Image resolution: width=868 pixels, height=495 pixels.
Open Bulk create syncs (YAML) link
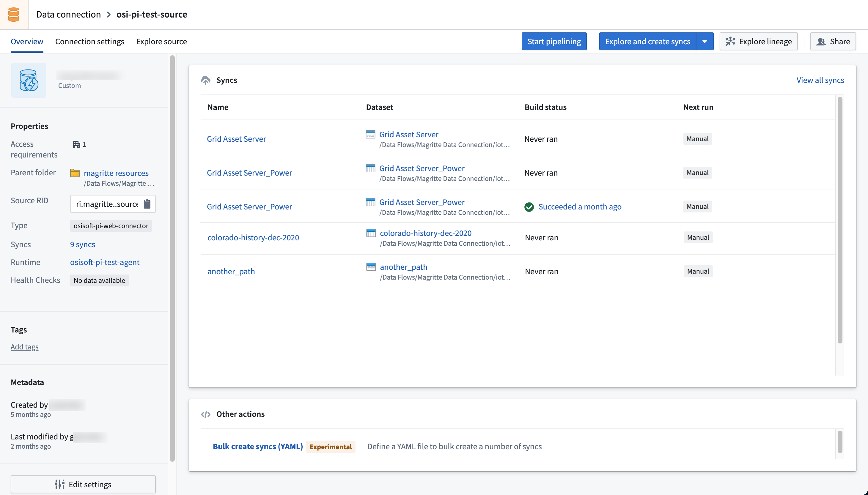point(258,446)
